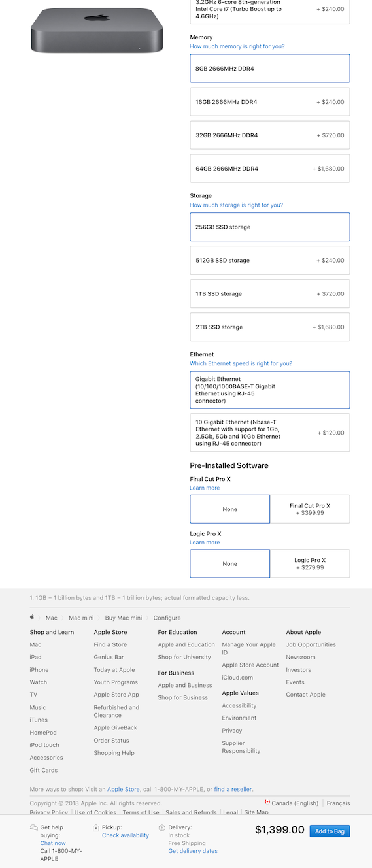This screenshot has height=868, width=372.
Task: Click Configure breadcrumb item
Action: point(167,618)
